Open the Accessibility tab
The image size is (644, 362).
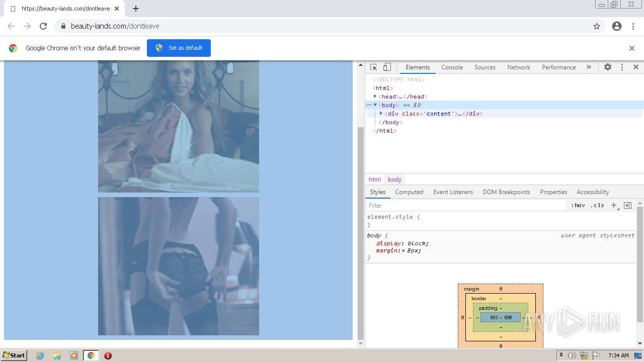coord(593,192)
